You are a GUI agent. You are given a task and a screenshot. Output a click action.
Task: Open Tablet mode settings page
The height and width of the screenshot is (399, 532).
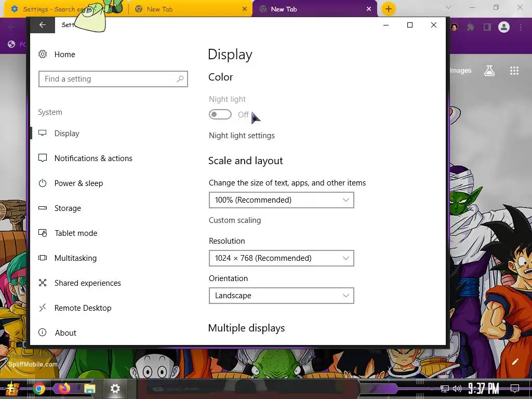pos(76,233)
